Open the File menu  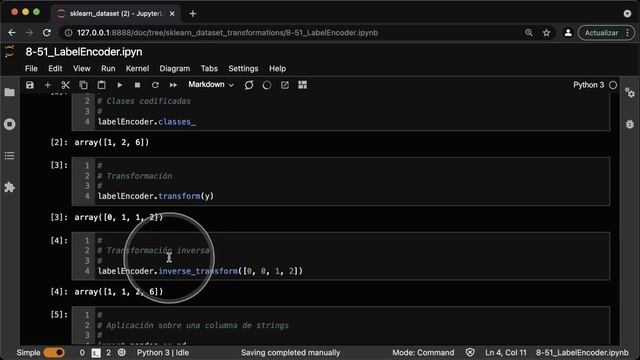pyautogui.click(x=31, y=69)
